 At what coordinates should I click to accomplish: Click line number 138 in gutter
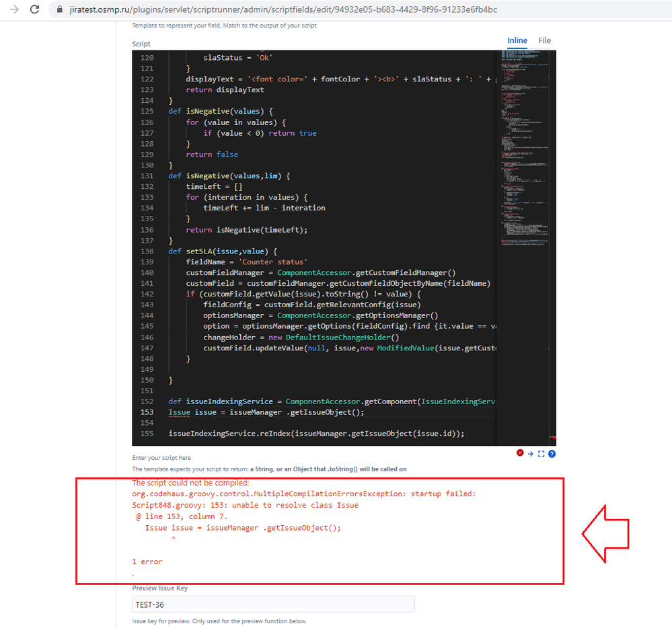tap(147, 251)
